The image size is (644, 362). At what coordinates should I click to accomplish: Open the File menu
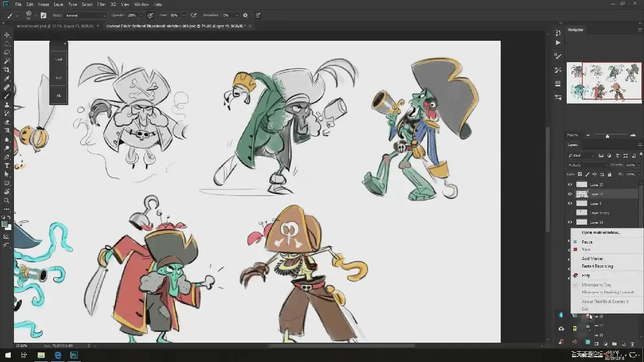point(18,4)
